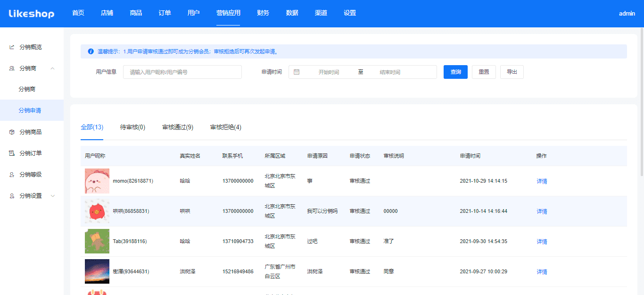
Task: Click apply time 2021-10-14 14:16:44
Action: click(x=484, y=211)
